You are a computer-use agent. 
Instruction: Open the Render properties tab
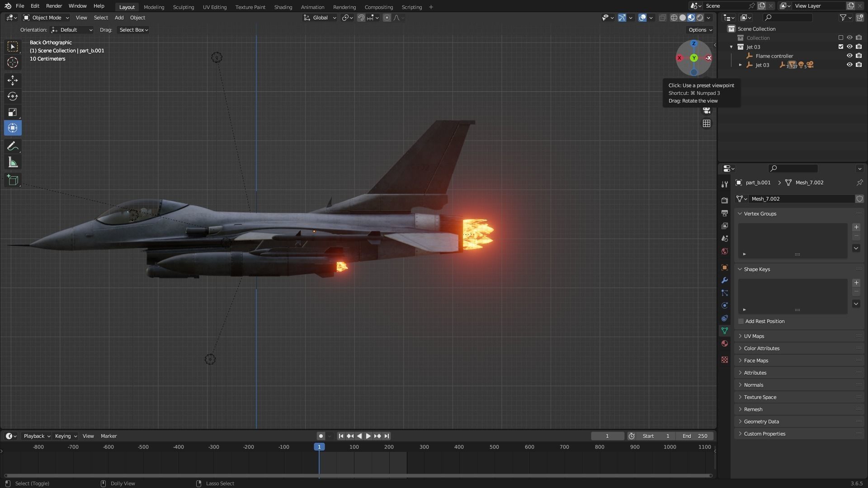click(x=725, y=200)
